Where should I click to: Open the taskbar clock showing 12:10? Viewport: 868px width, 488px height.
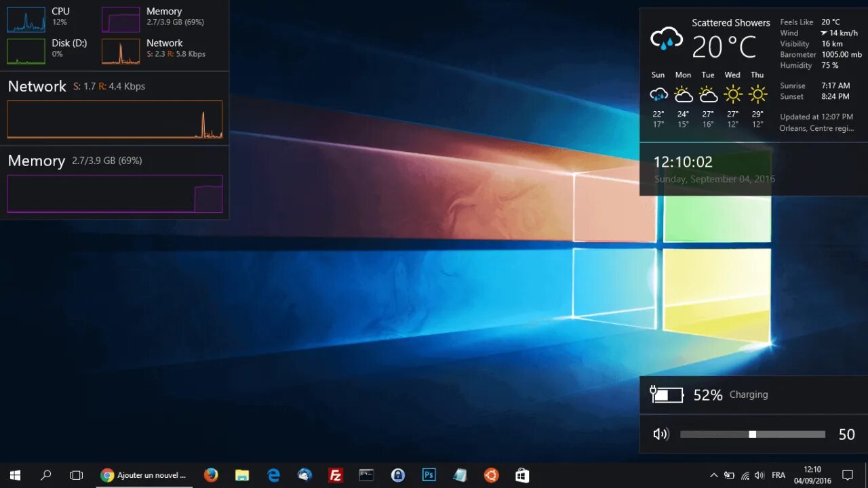coord(812,475)
